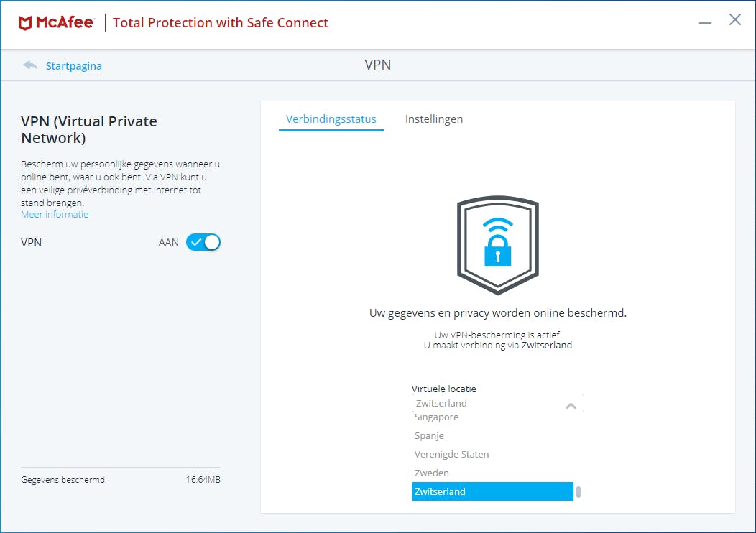
Task: Click the VPN page title
Action: pos(378,65)
